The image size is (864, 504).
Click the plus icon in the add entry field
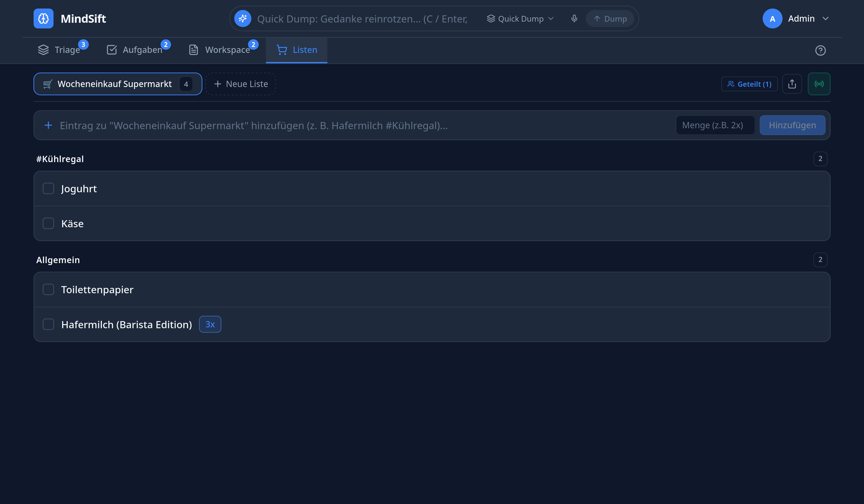tap(48, 125)
